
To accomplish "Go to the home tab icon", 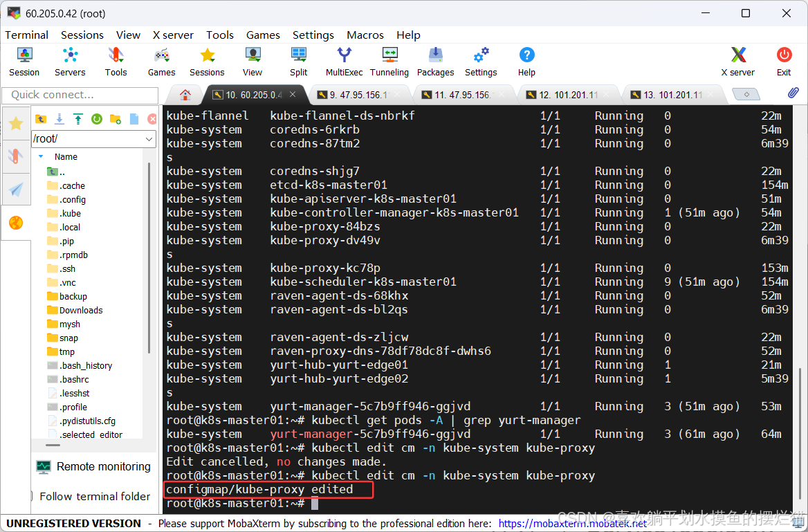I will point(185,95).
